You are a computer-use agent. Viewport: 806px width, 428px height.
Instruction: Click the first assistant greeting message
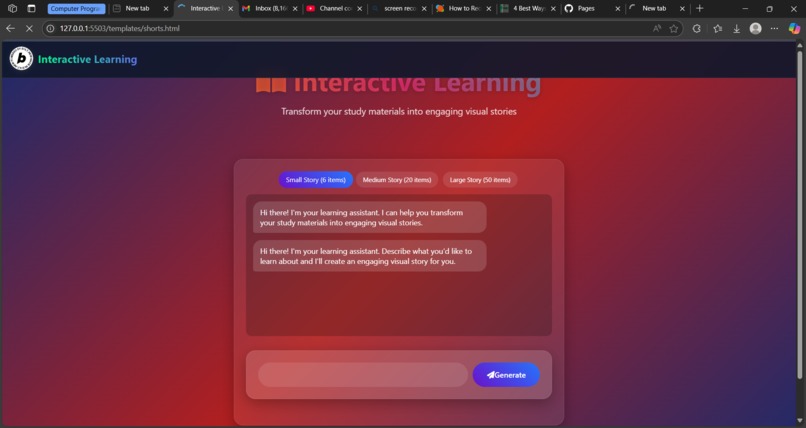370,217
